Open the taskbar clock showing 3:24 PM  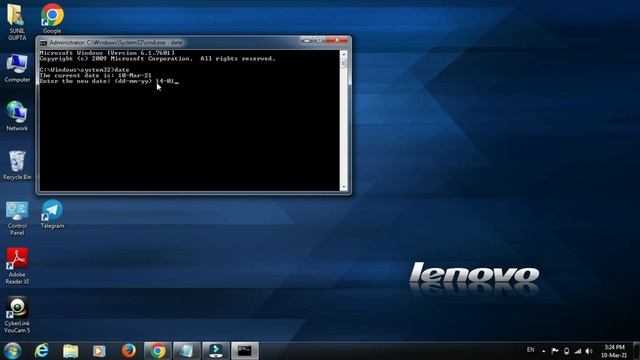614,351
